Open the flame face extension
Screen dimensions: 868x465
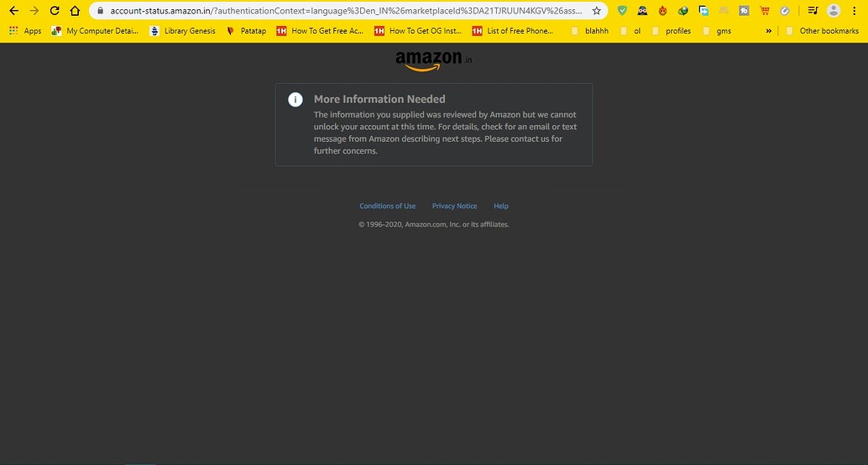pyautogui.click(x=662, y=11)
